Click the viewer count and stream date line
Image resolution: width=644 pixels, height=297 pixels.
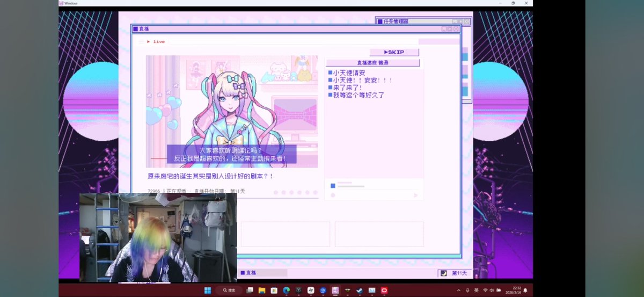click(x=196, y=191)
